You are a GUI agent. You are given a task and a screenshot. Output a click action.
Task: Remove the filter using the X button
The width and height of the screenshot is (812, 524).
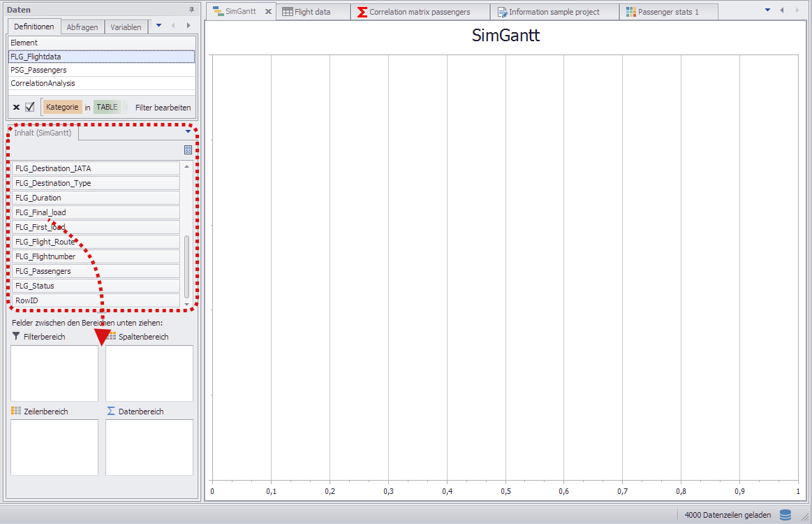point(16,107)
